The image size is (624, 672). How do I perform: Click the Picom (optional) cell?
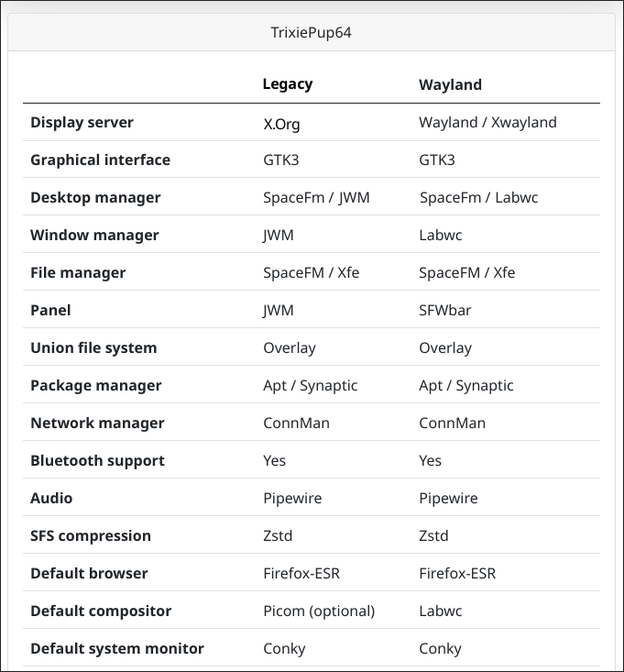click(x=319, y=611)
